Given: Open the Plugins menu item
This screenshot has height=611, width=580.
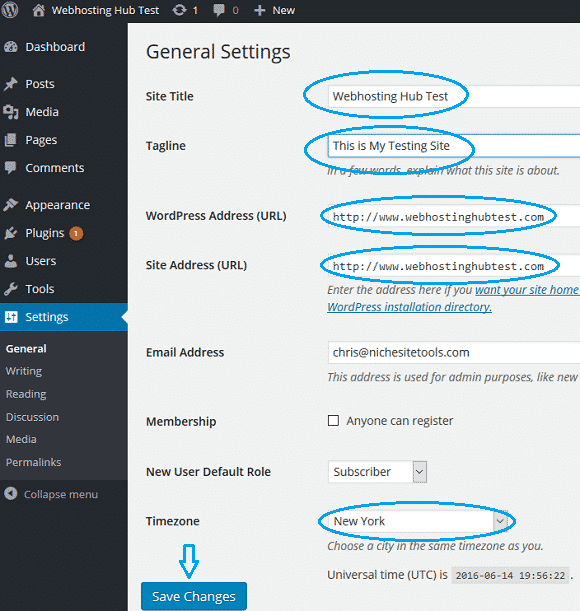Looking at the screenshot, I should 44,233.
